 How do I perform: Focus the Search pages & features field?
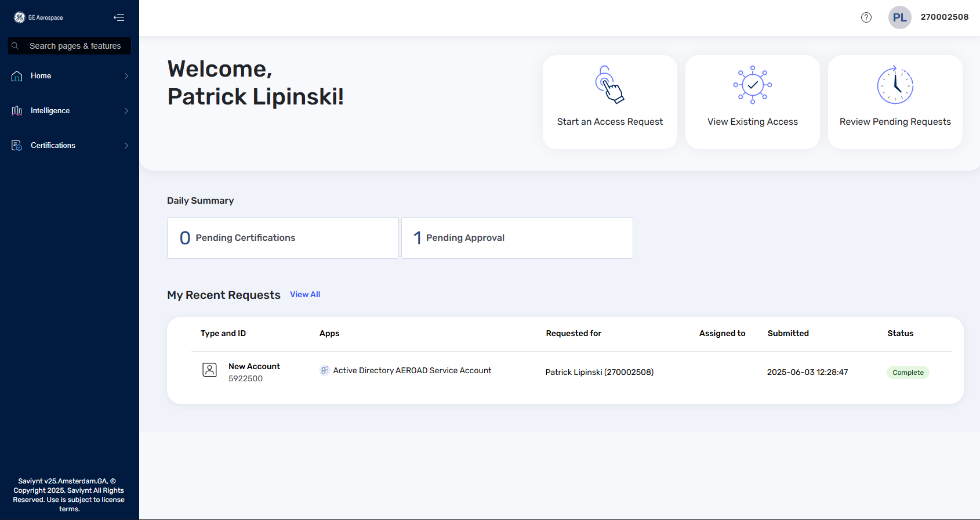75,46
